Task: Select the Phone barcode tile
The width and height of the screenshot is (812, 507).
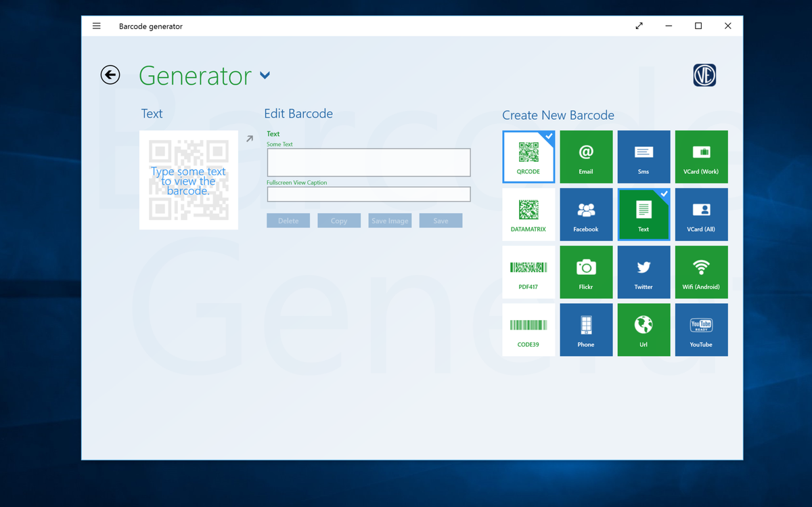Action: (586, 330)
